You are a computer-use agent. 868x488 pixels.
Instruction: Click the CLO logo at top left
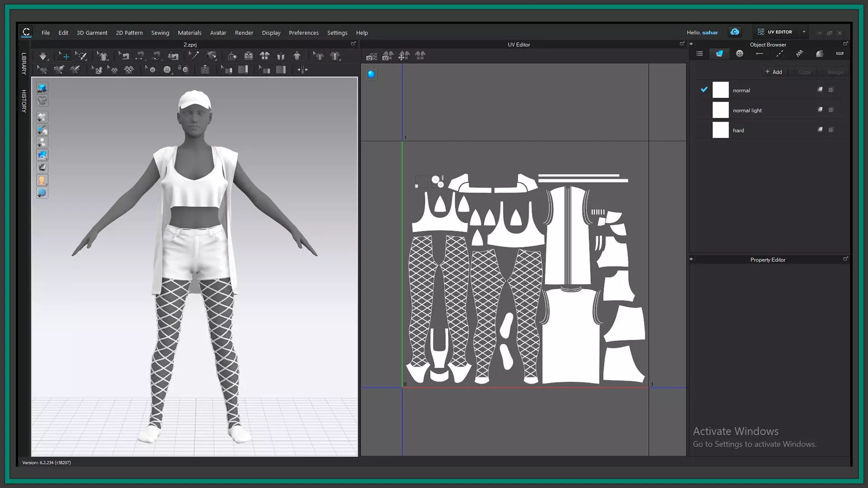coord(26,32)
